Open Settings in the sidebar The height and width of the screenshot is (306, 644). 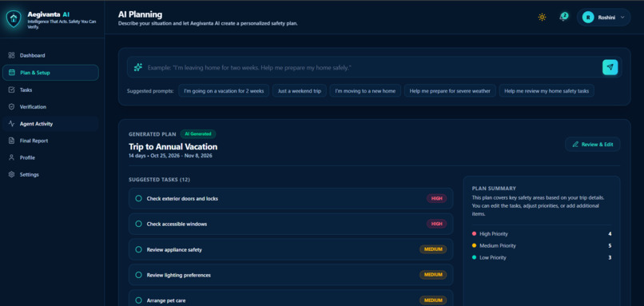[x=50, y=174]
